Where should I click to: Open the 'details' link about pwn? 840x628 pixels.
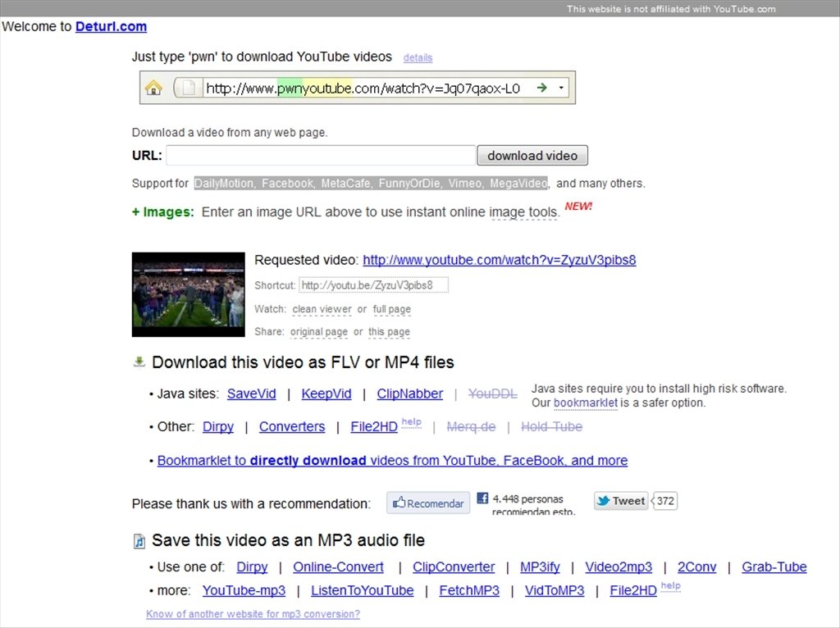pyautogui.click(x=418, y=57)
